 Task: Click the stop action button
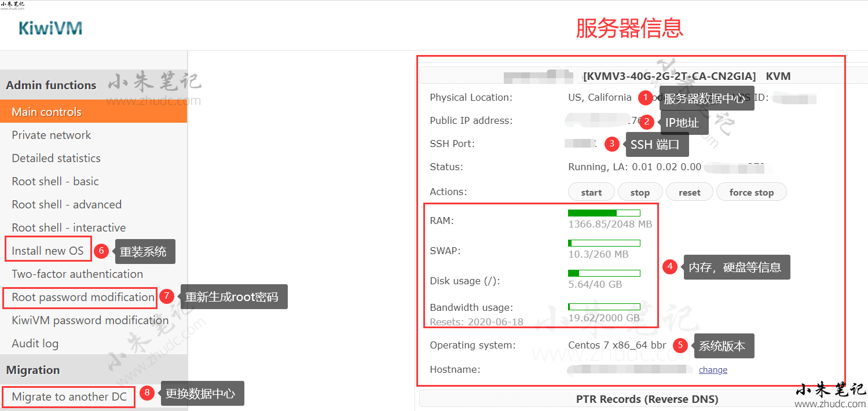point(640,192)
